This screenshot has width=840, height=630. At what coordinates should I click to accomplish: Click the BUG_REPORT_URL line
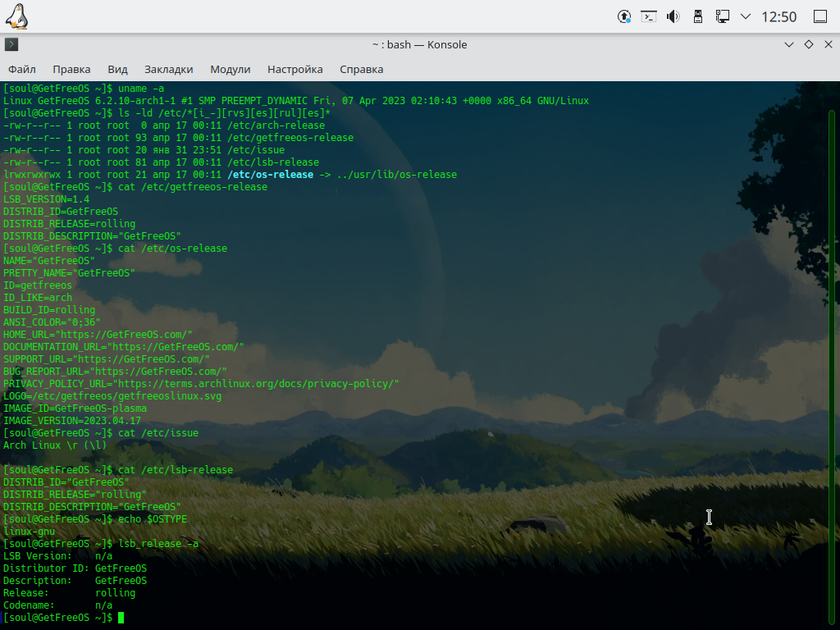[x=115, y=372]
